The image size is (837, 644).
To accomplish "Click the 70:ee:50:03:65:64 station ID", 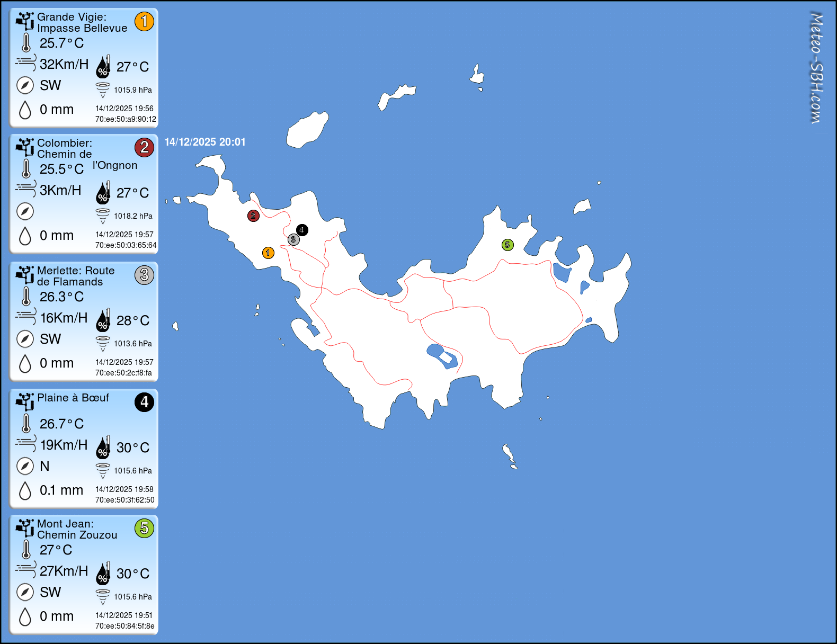I will pos(126,245).
